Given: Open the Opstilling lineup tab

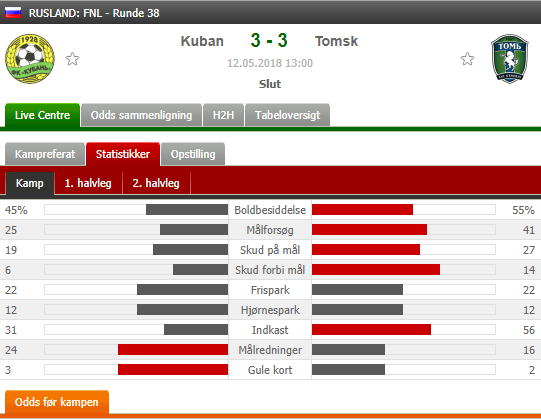Looking at the screenshot, I should click(193, 154).
